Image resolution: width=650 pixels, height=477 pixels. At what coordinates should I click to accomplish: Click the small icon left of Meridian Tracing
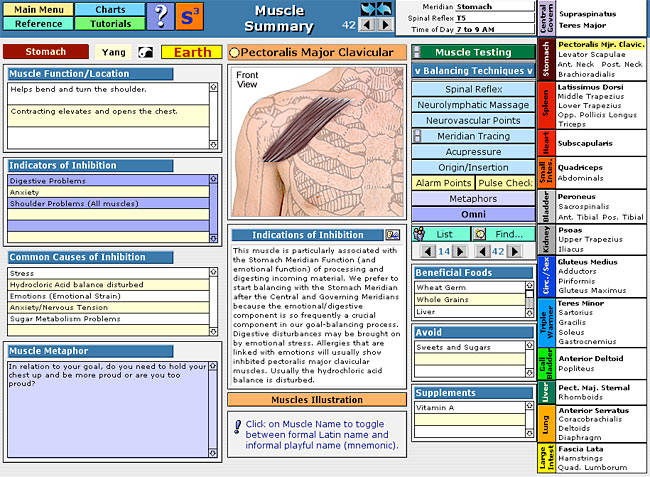417,136
